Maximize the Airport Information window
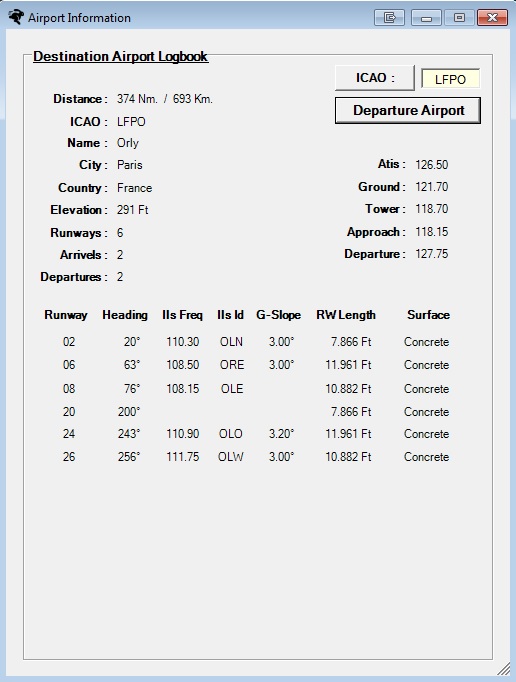The height and width of the screenshot is (682, 516). click(459, 17)
